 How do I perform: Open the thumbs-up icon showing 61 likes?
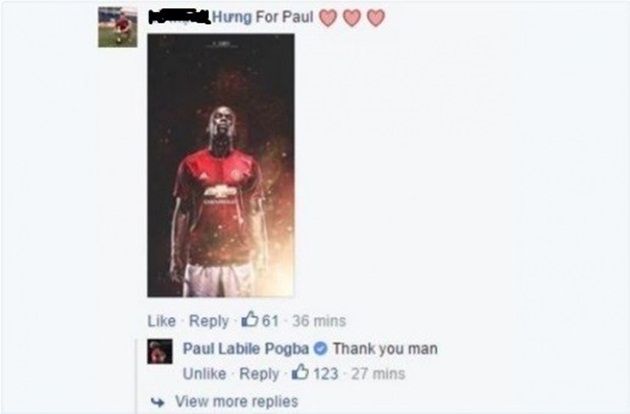pos(250,320)
